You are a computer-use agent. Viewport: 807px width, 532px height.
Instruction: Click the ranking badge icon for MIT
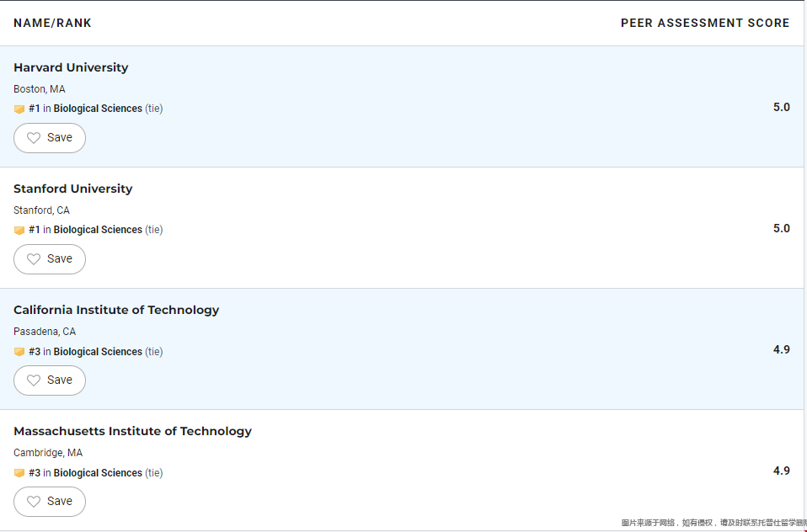point(19,473)
